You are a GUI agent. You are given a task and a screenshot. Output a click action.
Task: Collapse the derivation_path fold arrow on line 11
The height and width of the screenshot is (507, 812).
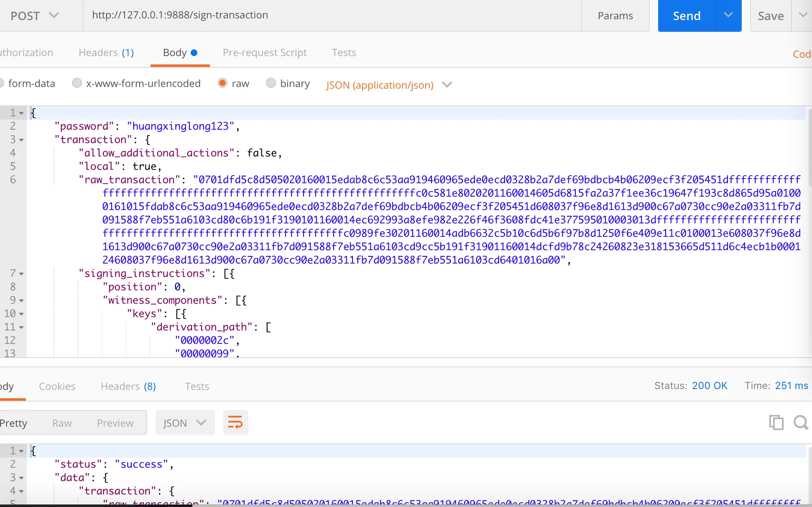[x=21, y=327]
